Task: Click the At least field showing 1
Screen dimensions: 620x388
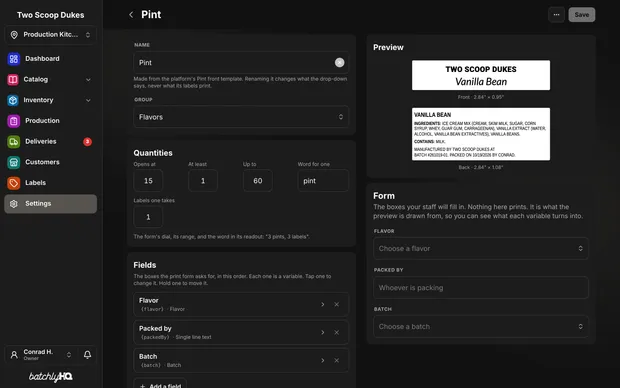Action: point(203,181)
